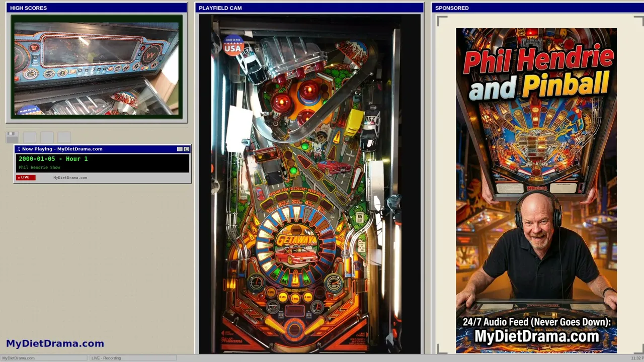Screen dimensions: 644x362
Task: Click the "LIVE - Recording" status bar entry
Action: coord(133,358)
